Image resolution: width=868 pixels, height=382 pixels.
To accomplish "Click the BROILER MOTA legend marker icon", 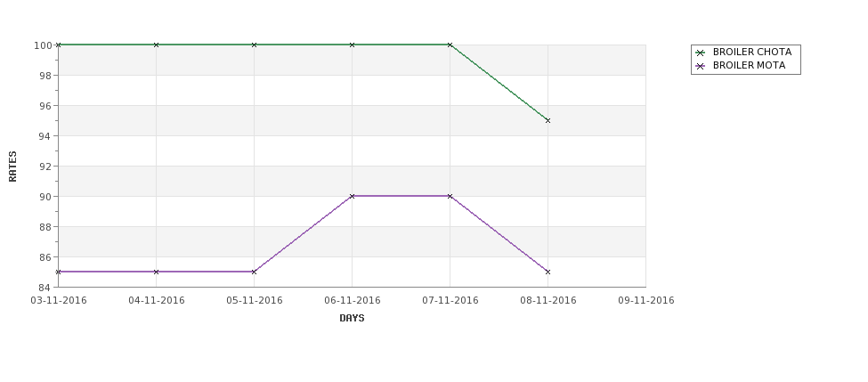I will [701, 66].
